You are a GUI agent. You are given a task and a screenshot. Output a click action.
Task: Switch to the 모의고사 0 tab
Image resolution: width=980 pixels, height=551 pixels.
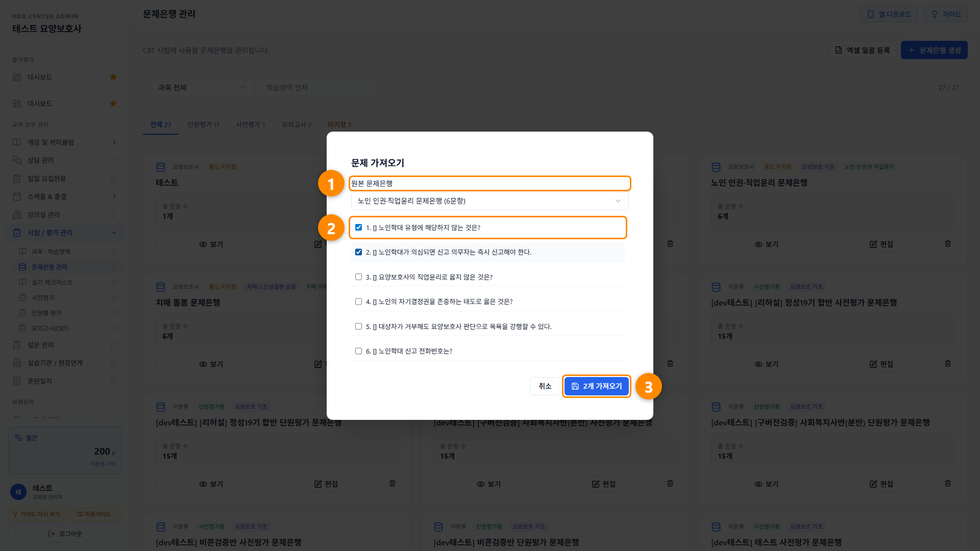[x=297, y=124]
